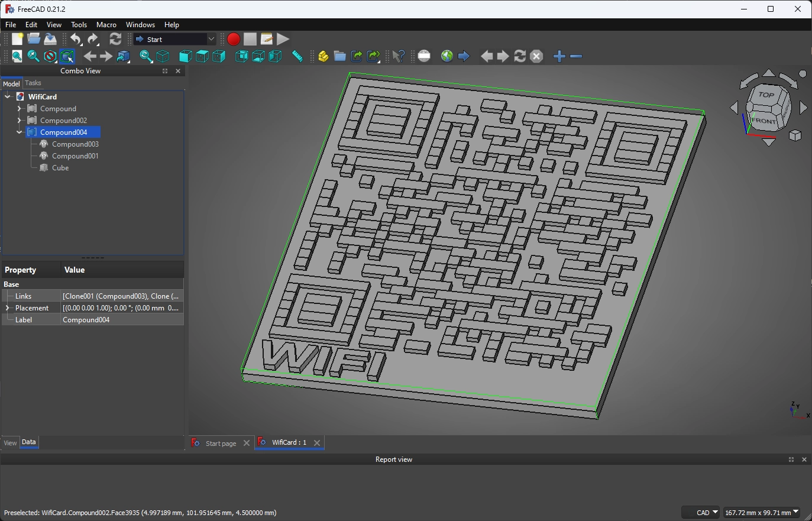This screenshot has height=521, width=812.
Task: Set left view cube icon
Action: click(275, 56)
